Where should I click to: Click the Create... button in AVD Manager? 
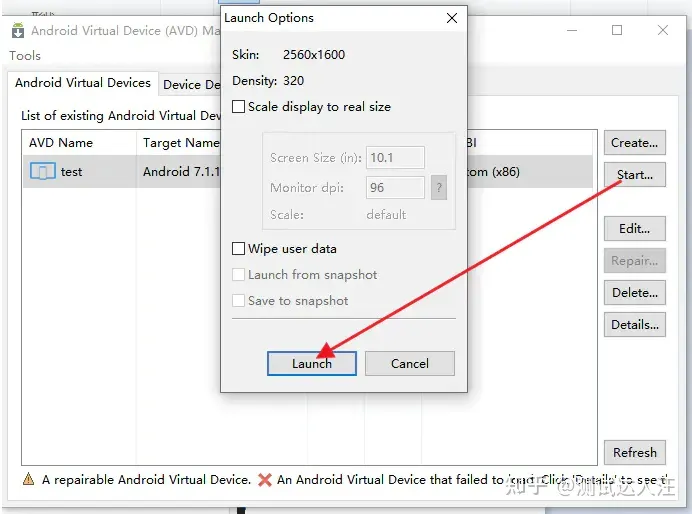pos(635,143)
